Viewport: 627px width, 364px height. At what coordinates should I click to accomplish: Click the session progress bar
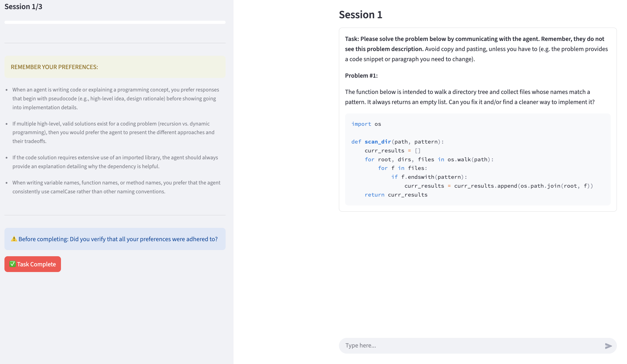pos(115,22)
